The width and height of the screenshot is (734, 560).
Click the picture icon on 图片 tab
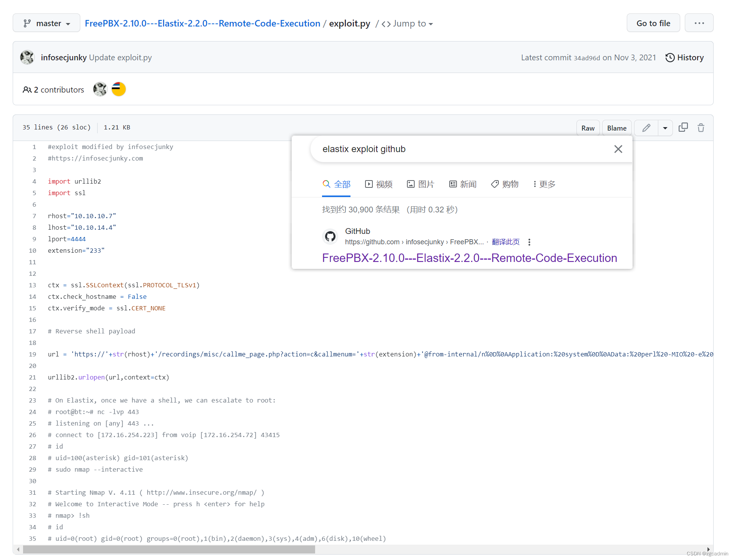pos(411,184)
